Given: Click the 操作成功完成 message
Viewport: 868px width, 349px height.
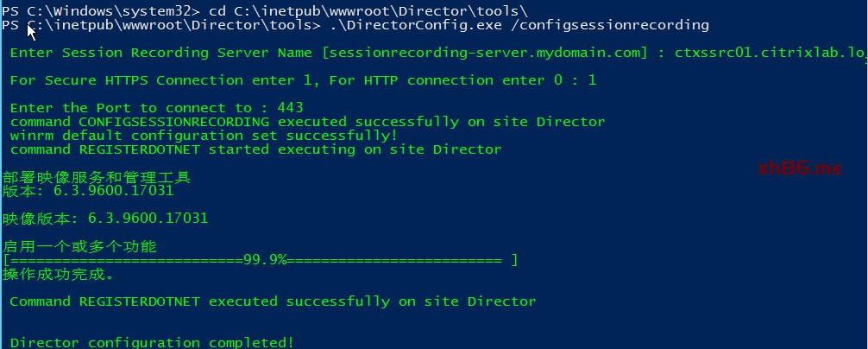Looking at the screenshot, I should coord(58,274).
